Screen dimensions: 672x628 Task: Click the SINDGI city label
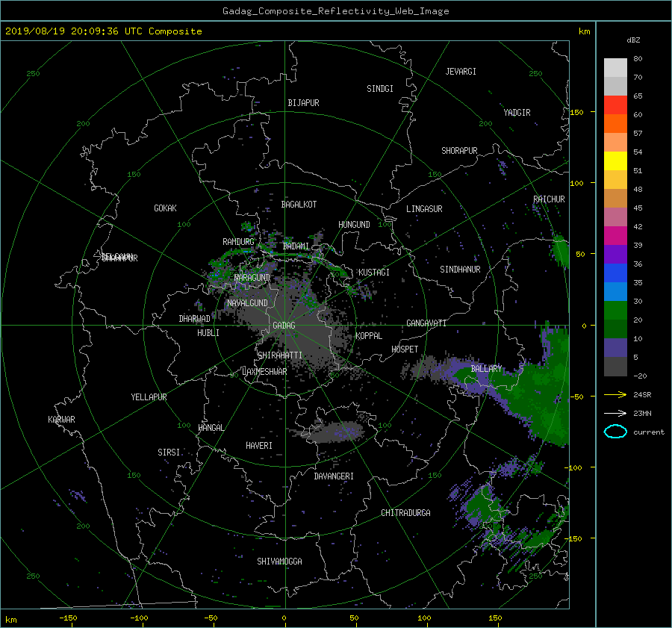[380, 89]
